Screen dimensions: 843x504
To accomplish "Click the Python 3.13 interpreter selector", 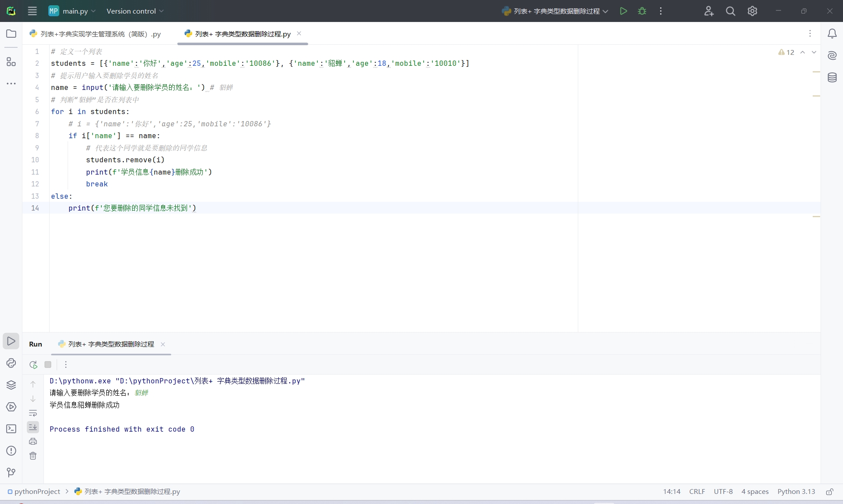I will [x=796, y=492].
